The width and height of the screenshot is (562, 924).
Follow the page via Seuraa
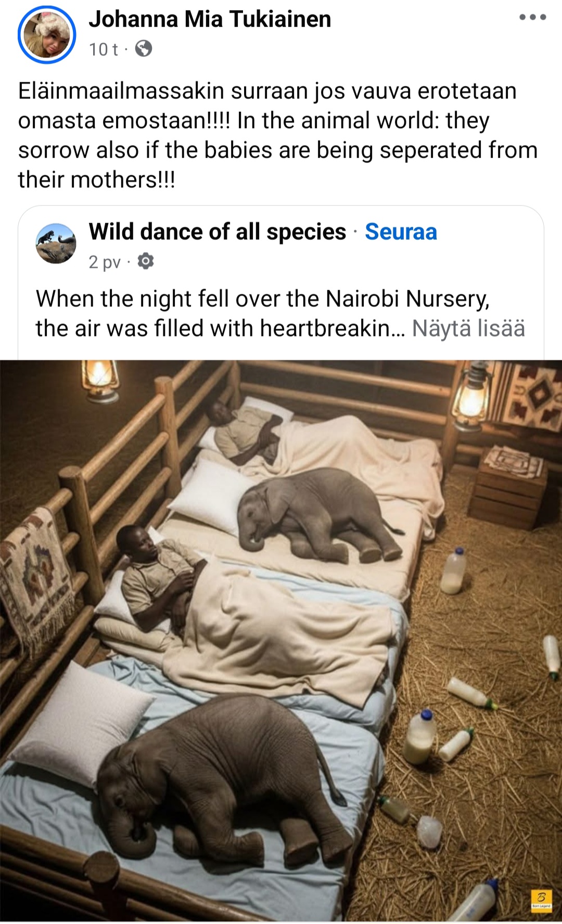tap(401, 232)
